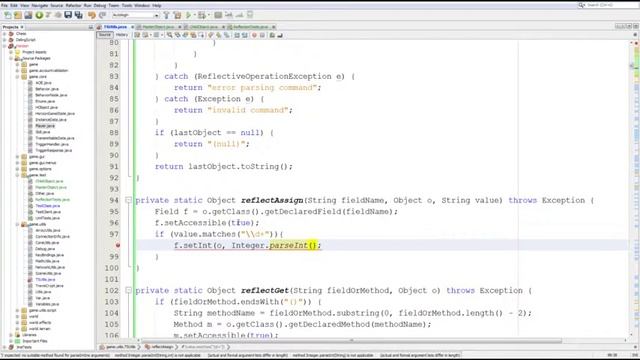Expand the Chess project node
This screenshot has width=640, height=360.
(x=4, y=34)
